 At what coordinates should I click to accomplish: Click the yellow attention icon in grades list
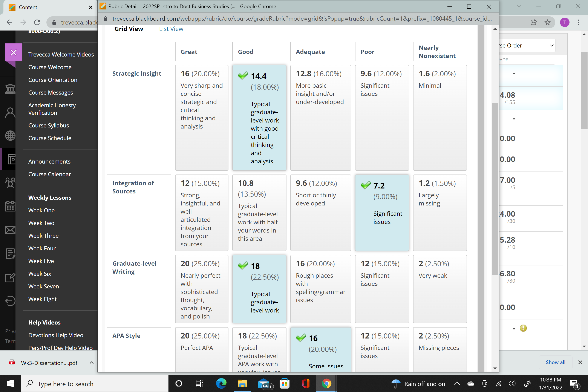tap(523, 328)
